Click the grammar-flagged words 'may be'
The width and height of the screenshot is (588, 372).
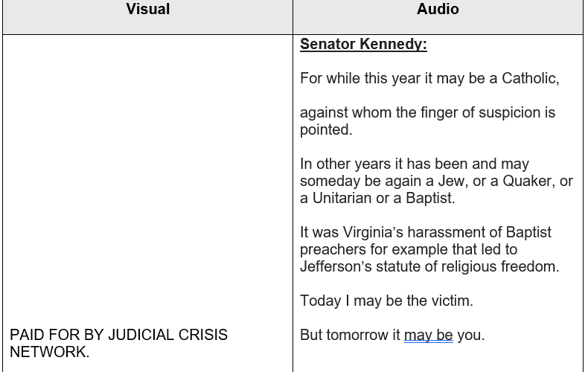pyautogui.click(x=428, y=335)
